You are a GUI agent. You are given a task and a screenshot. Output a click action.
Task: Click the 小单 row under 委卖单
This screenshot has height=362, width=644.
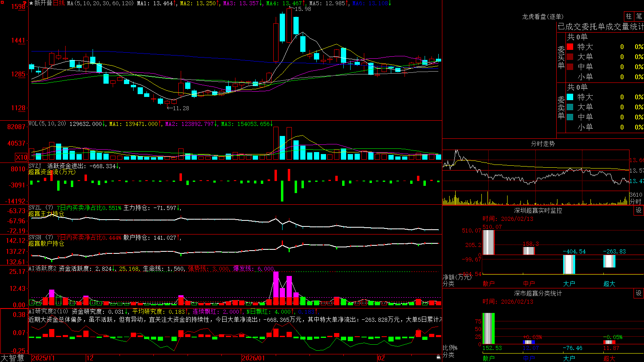point(605,127)
